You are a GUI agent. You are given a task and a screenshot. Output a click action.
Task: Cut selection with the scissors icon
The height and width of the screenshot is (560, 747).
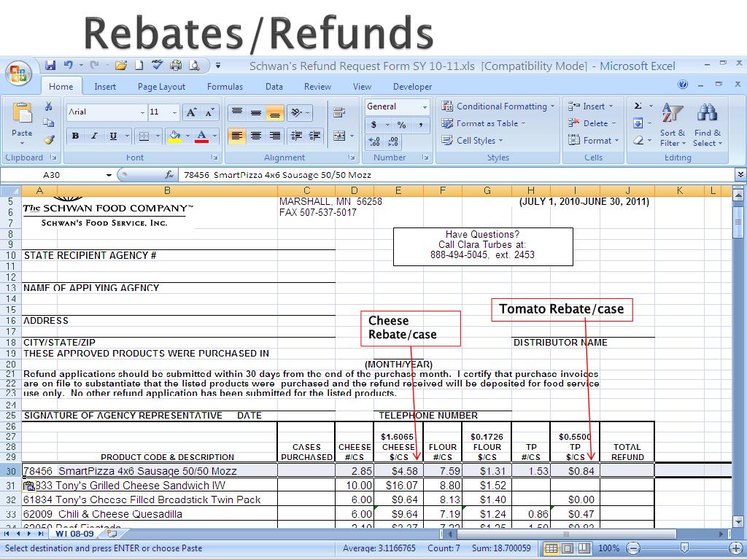click(49, 106)
